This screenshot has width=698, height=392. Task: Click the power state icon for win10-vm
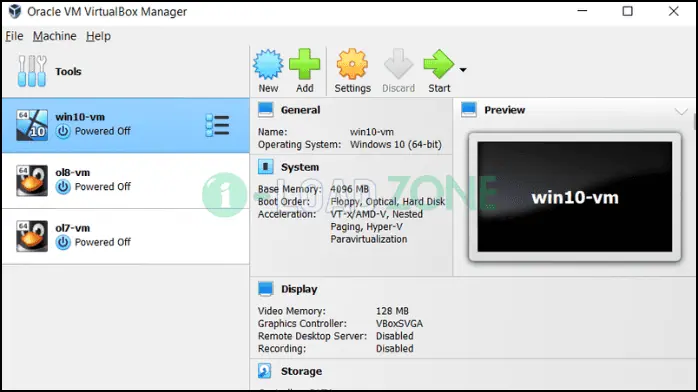[x=63, y=131]
